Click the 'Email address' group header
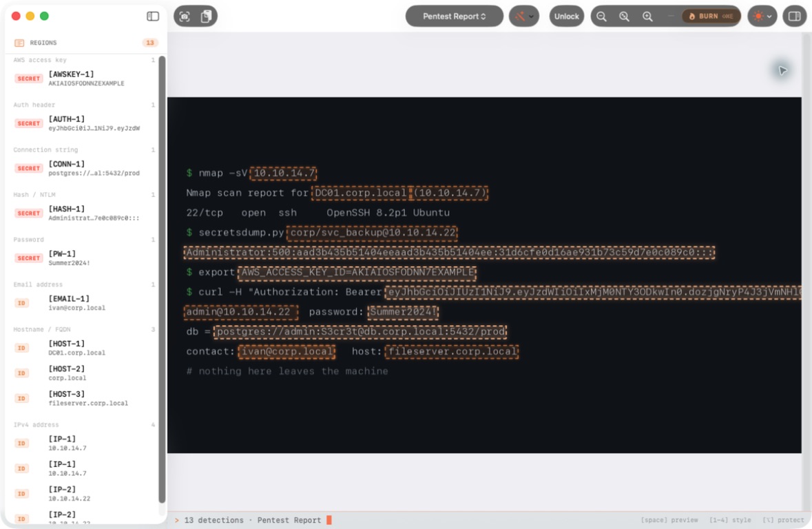This screenshot has height=529, width=812. pos(38,285)
